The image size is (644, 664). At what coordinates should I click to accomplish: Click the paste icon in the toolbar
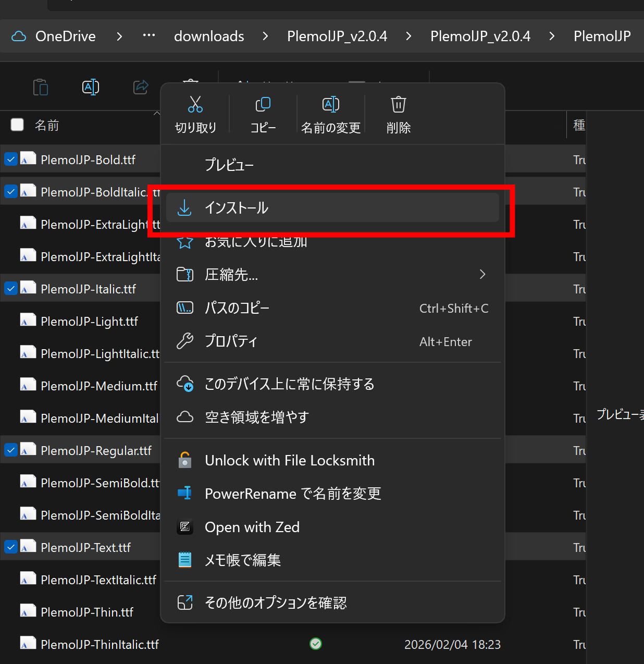click(x=41, y=87)
